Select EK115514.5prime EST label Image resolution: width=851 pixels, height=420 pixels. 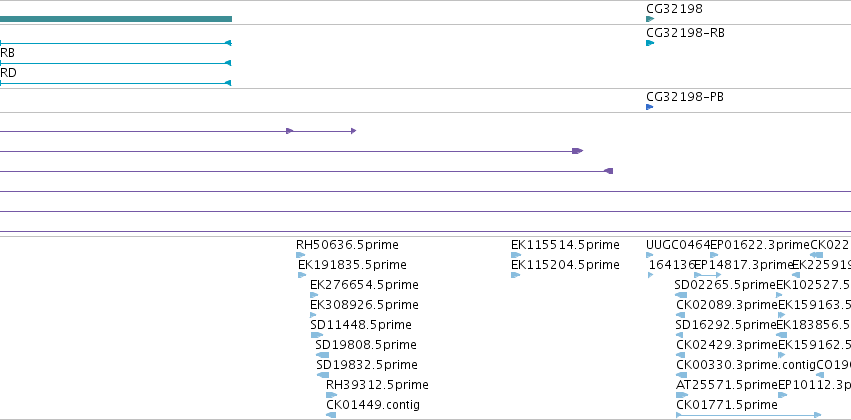[565, 245]
